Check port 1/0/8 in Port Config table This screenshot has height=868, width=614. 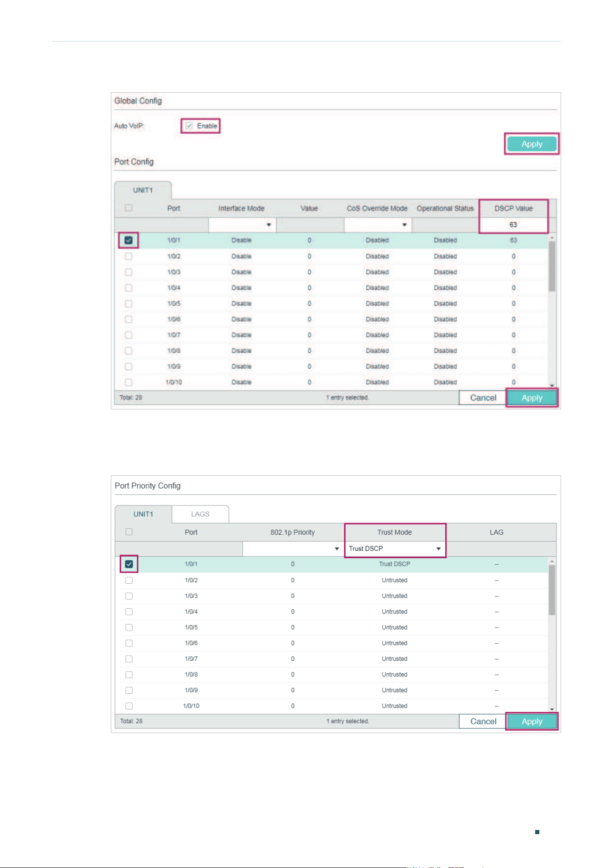click(x=128, y=351)
